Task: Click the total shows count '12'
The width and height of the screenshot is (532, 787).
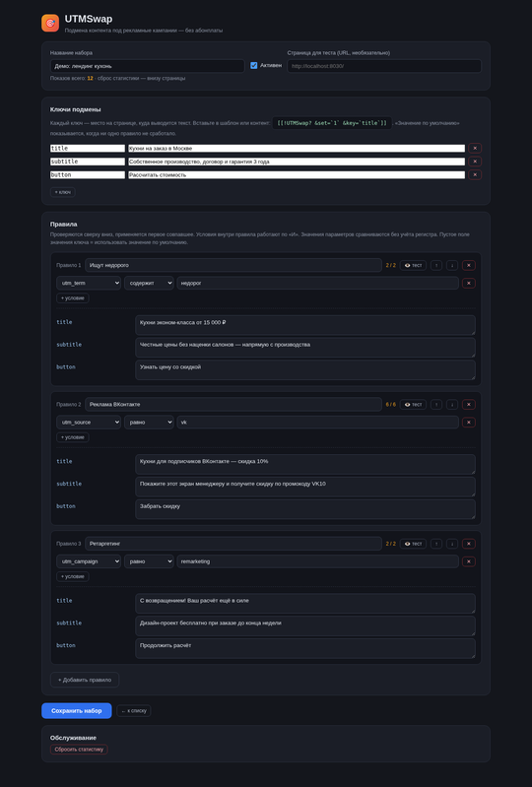Action: [90, 78]
